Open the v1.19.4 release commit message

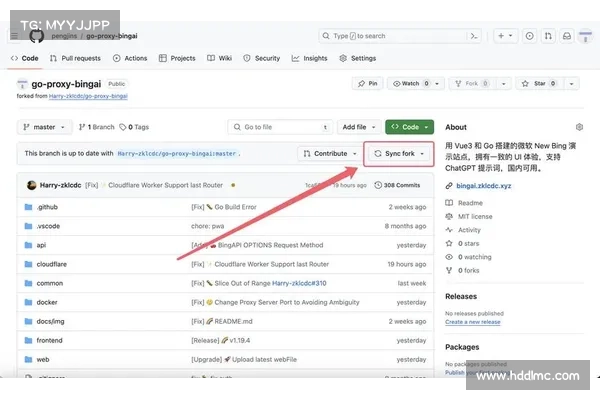(221, 341)
